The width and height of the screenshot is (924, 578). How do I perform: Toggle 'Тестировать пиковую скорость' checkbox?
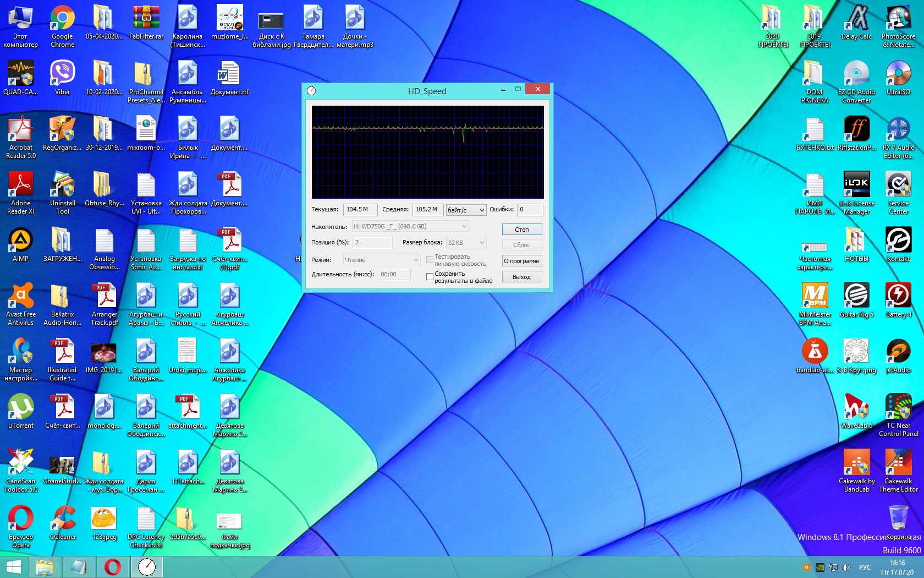point(430,260)
